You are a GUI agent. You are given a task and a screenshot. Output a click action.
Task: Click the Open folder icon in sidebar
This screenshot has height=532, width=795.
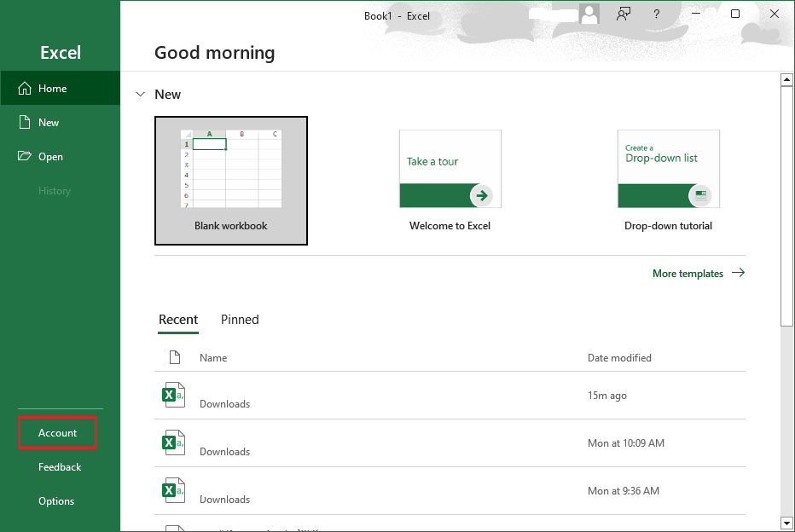click(25, 157)
